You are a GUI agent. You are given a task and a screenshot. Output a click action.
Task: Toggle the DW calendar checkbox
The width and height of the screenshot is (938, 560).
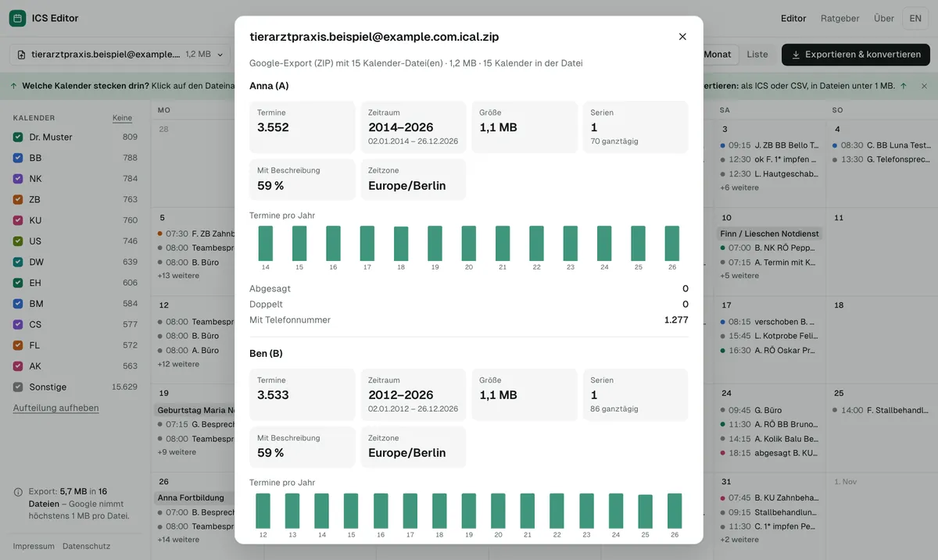tap(18, 262)
